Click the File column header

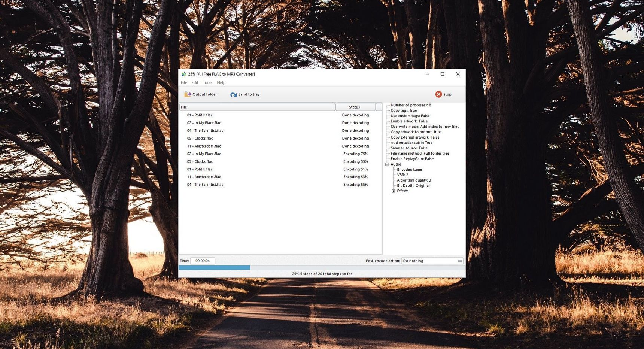[x=257, y=107]
